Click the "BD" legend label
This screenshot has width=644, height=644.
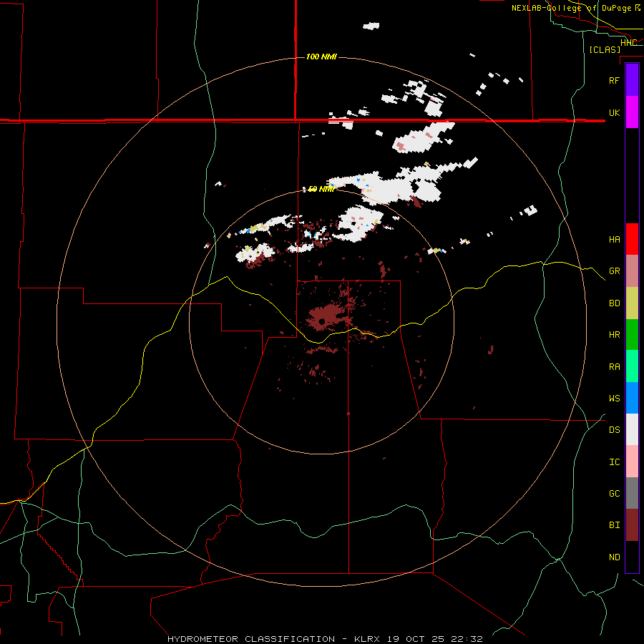tap(614, 303)
